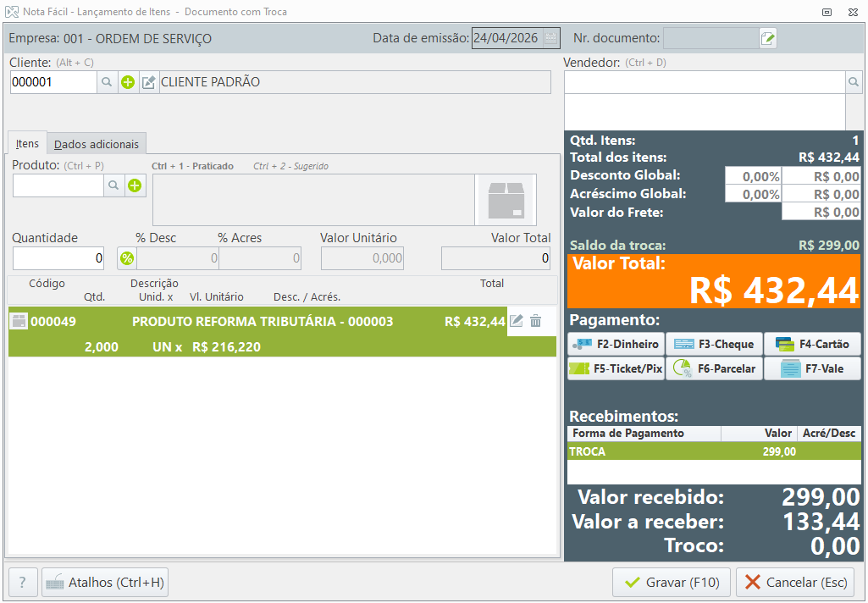Save with Gravar (F10)
The image size is (868, 603).
tap(672, 582)
